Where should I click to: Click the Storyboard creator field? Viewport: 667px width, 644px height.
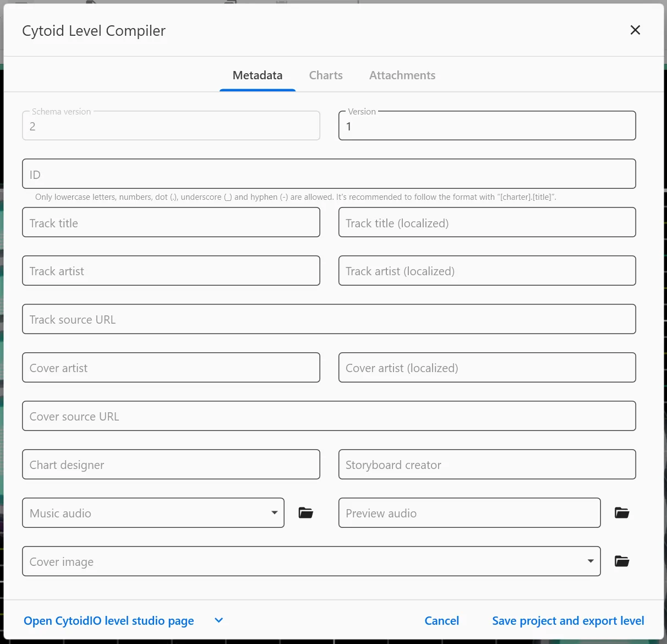(486, 464)
